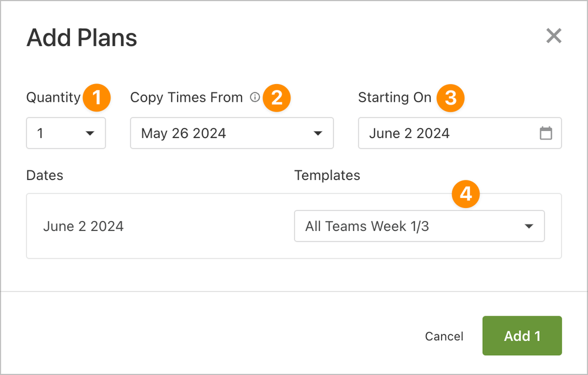Image resolution: width=588 pixels, height=375 pixels.
Task: Click the green Add 1 button
Action: (x=522, y=336)
